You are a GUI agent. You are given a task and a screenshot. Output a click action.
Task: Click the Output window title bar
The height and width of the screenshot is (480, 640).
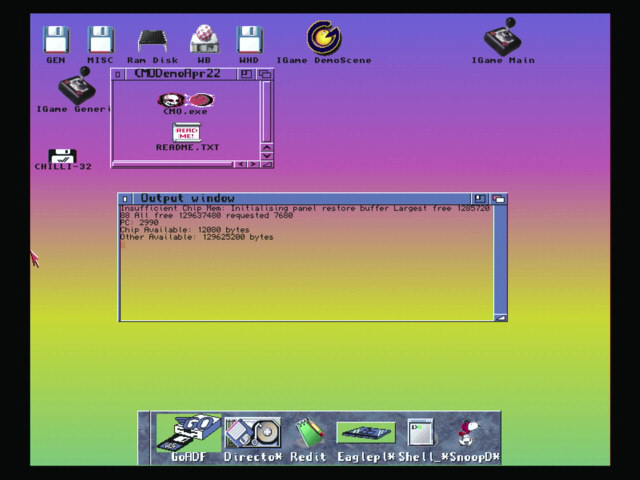[302, 199]
